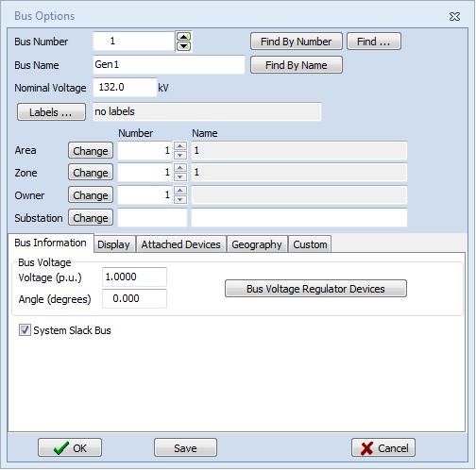Go to the Custom tab
This screenshot has height=470, width=476.
(310, 244)
